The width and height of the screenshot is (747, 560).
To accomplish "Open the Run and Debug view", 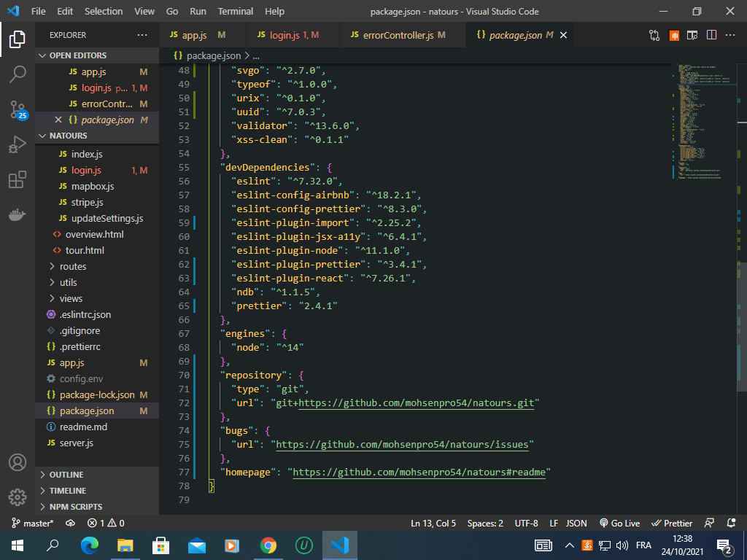I will [18, 144].
